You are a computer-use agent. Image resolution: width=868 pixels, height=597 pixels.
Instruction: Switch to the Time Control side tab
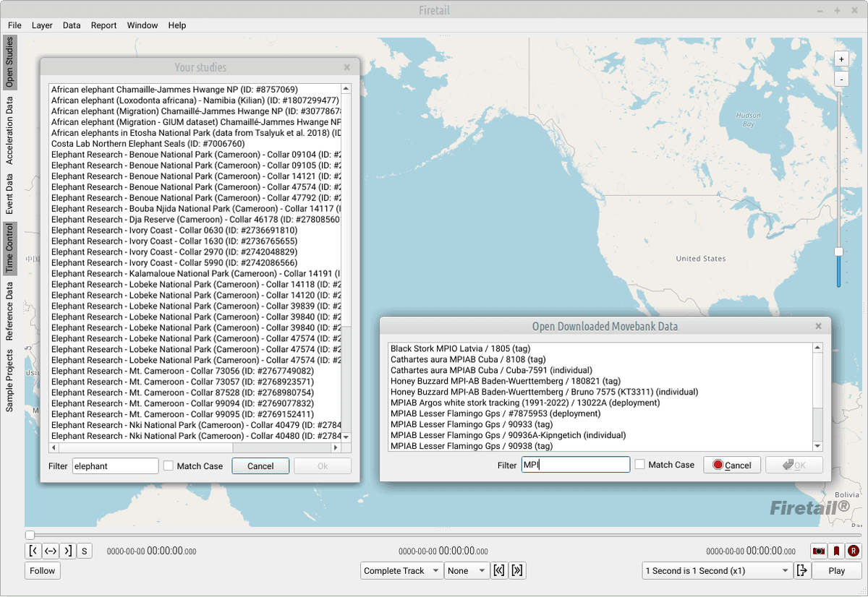[9, 248]
